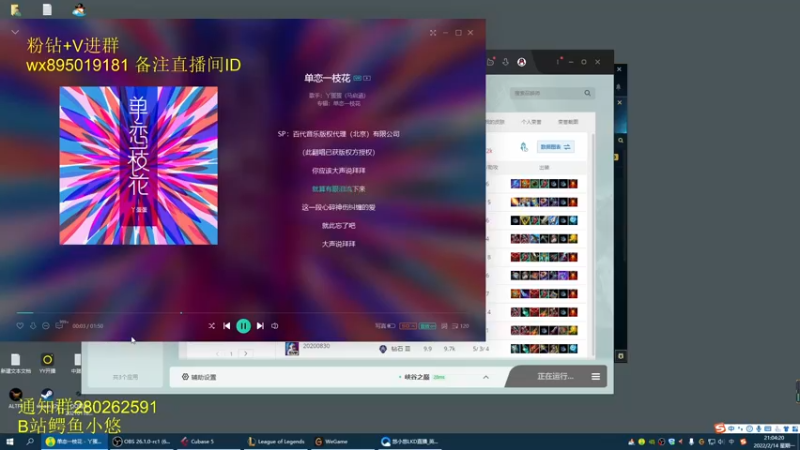The image size is (800, 450).
Task: Collapse the player with top-left chevron
Action: (15, 32)
